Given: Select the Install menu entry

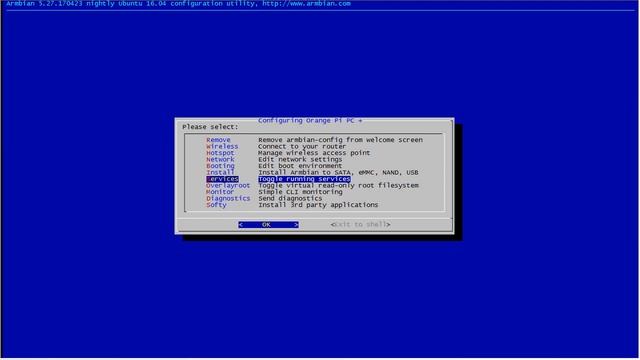Looking at the screenshot, I should tap(220, 173).
